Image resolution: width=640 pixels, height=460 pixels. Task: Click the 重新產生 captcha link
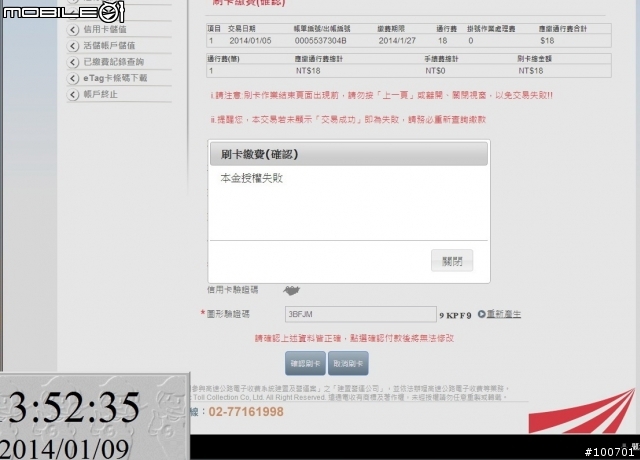coord(504,314)
